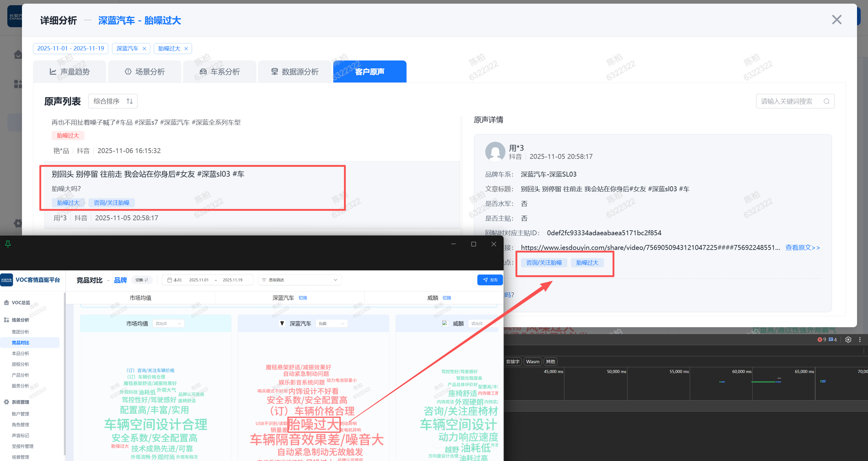
Task: Click the 请输入关键词搜索 input field
Action: [x=787, y=101]
